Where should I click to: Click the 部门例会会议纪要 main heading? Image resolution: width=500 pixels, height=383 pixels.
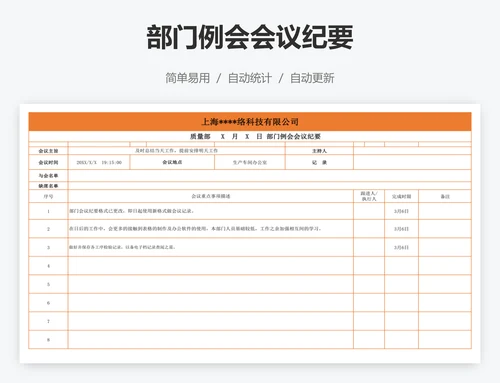click(250, 37)
